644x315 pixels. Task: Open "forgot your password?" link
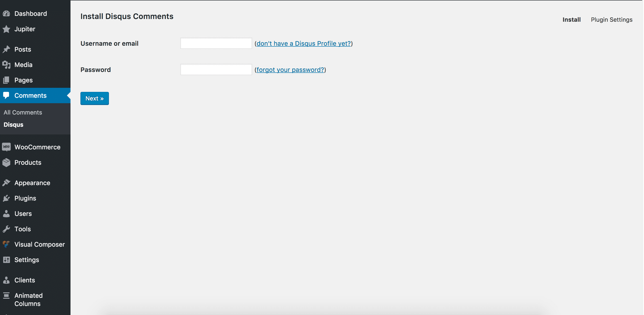tap(290, 70)
